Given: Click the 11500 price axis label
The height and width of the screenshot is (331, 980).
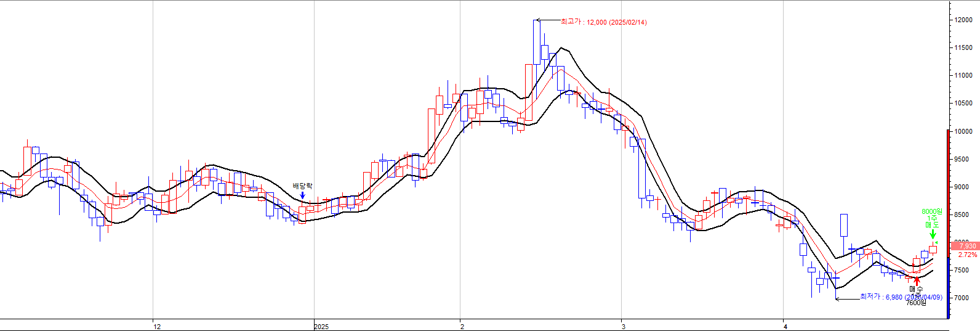Looking at the screenshot, I should 963,47.
